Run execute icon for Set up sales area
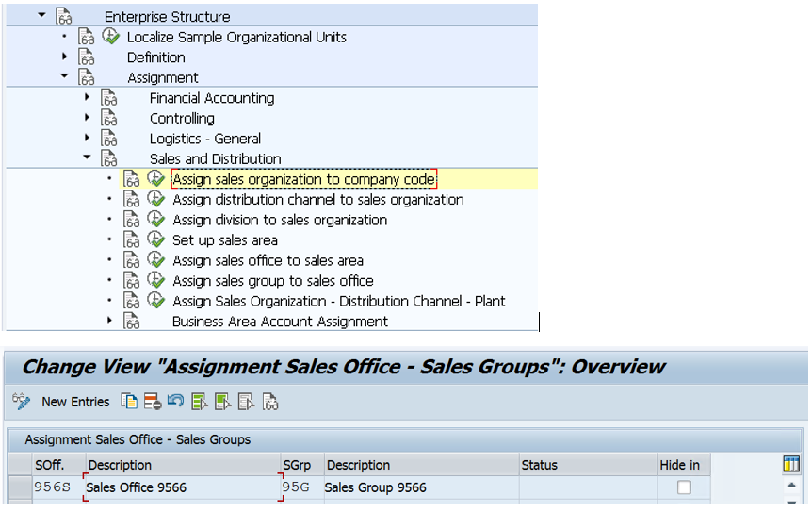812x512 pixels. click(x=156, y=240)
